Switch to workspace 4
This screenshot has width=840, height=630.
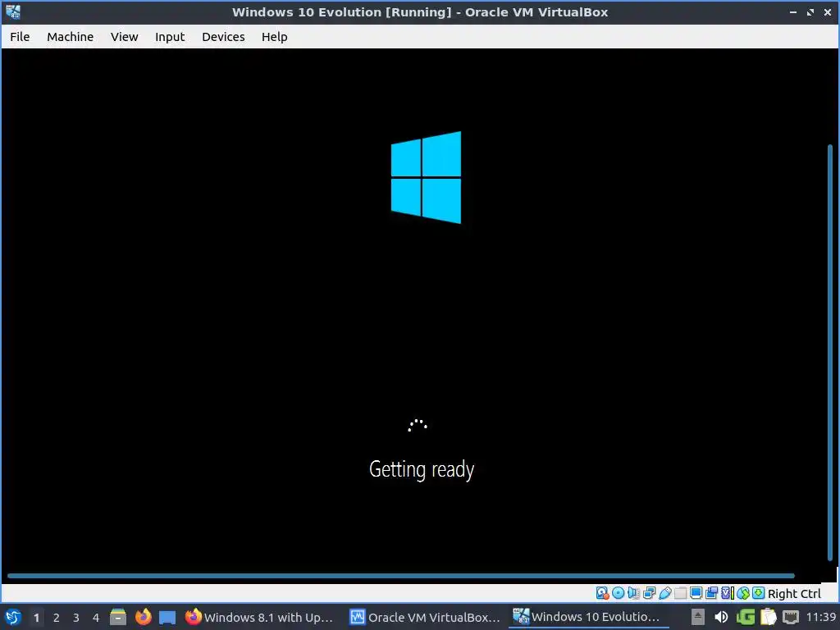tap(96, 618)
